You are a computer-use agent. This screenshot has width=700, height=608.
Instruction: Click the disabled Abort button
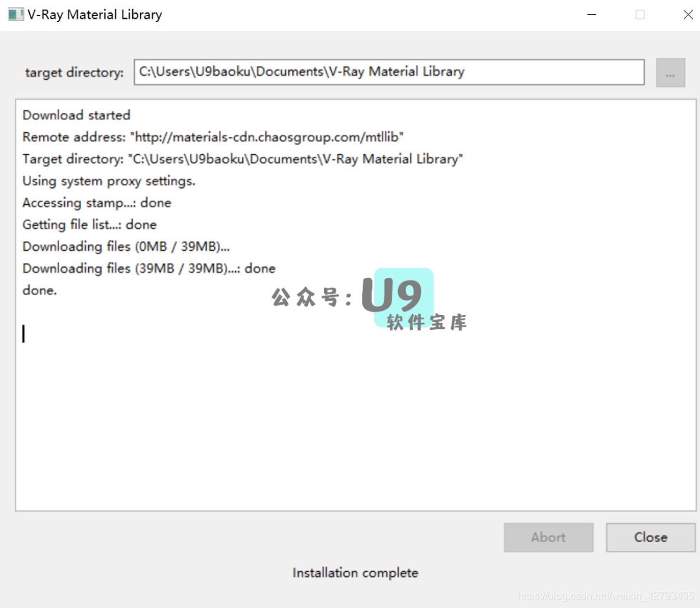548,537
